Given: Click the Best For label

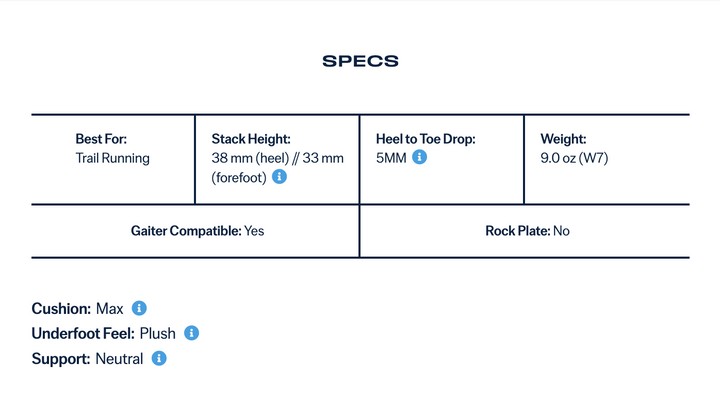Looking at the screenshot, I should 101,140.
